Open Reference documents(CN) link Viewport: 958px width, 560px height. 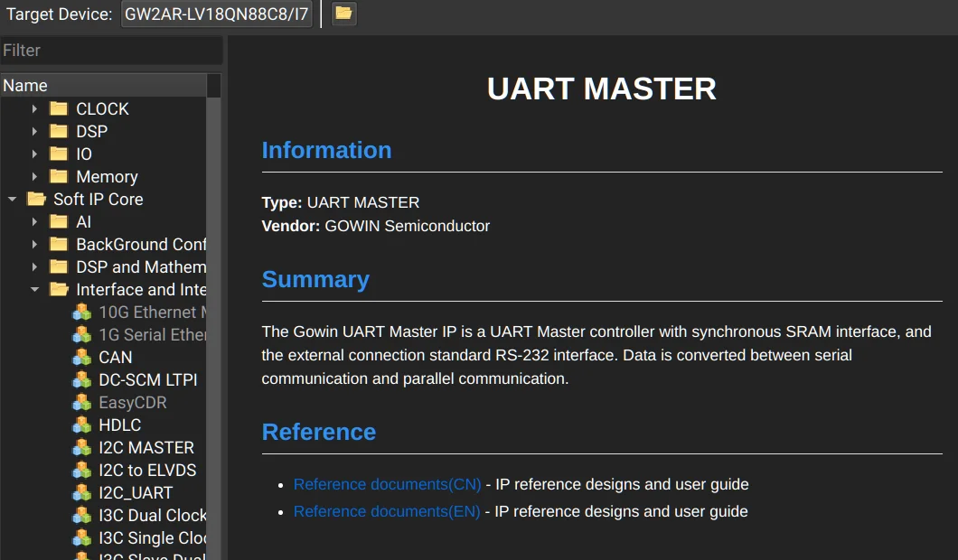[x=388, y=484]
